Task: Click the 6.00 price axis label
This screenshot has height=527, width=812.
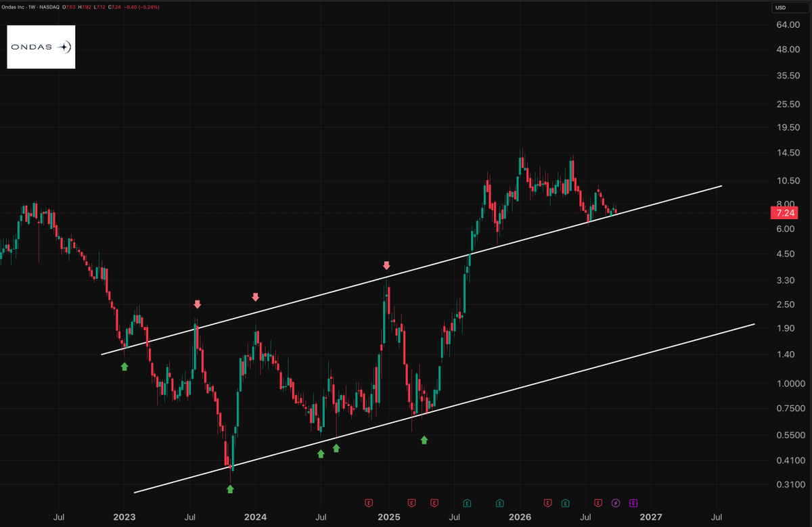Action: coord(786,229)
